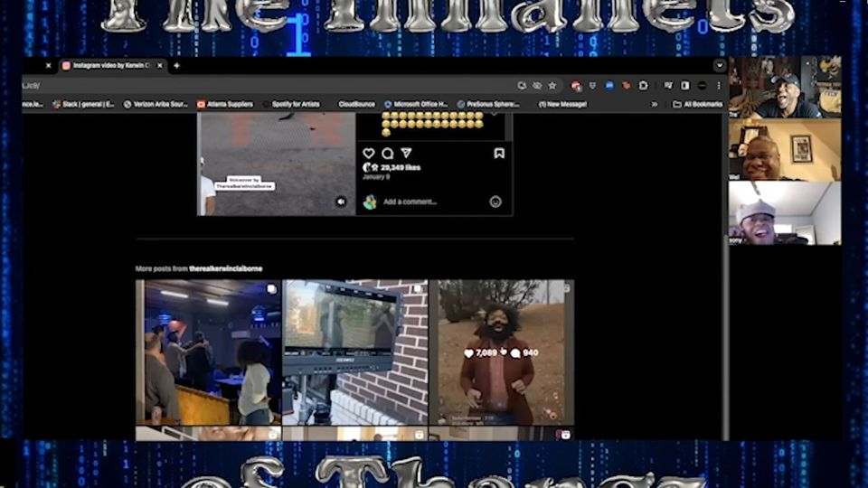This screenshot has width=868, height=488.
Task: Open the media controls icon in the toolbar
Action: (668, 86)
